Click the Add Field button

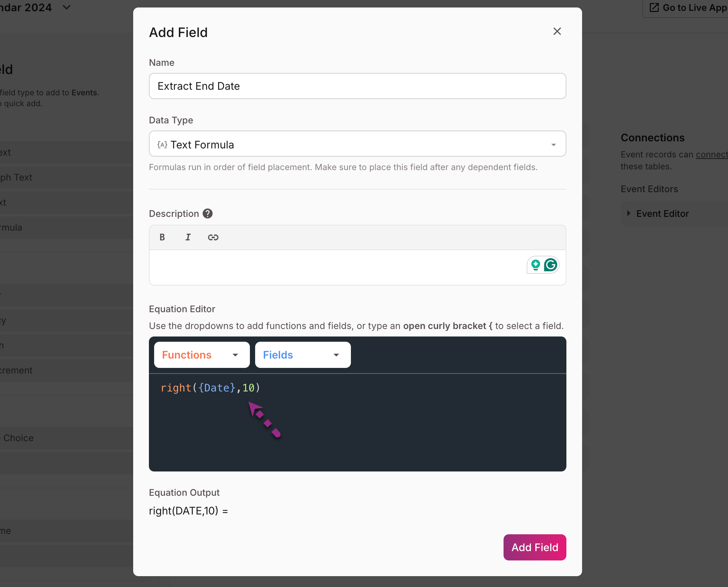pyautogui.click(x=535, y=547)
